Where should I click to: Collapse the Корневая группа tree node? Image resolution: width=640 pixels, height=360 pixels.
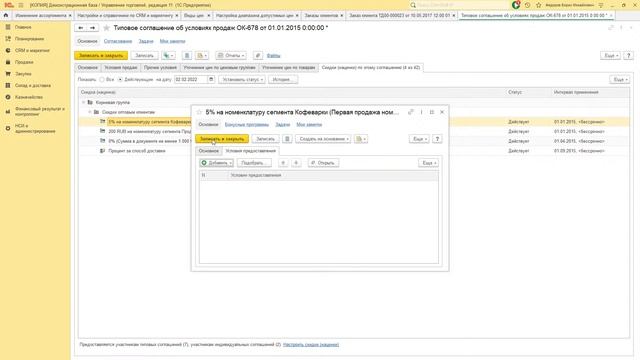[84, 102]
